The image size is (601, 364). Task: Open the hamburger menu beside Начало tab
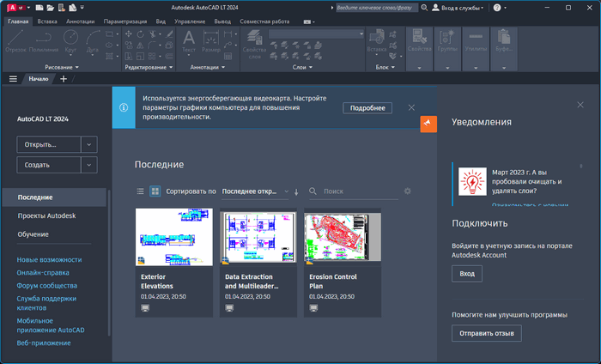click(12, 78)
